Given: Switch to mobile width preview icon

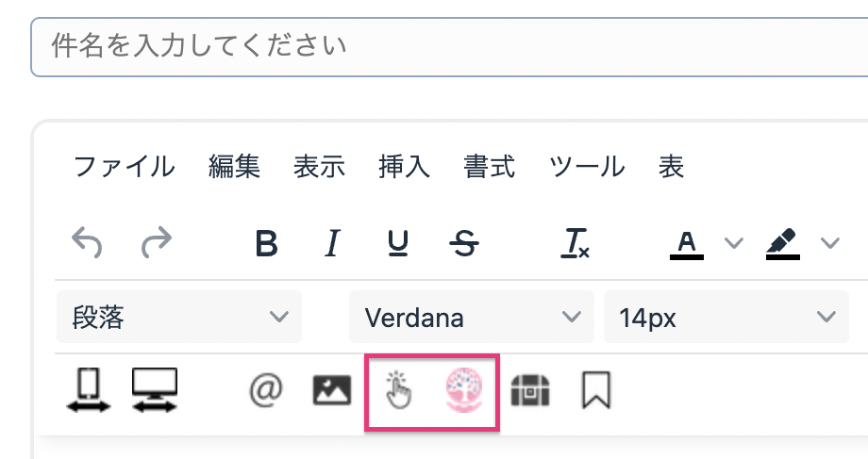Looking at the screenshot, I should pos(89,388).
